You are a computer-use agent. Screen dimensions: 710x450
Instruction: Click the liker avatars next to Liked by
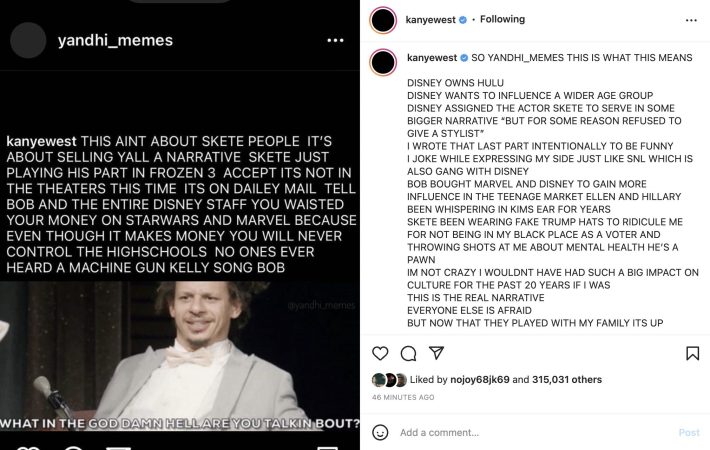pos(389,380)
